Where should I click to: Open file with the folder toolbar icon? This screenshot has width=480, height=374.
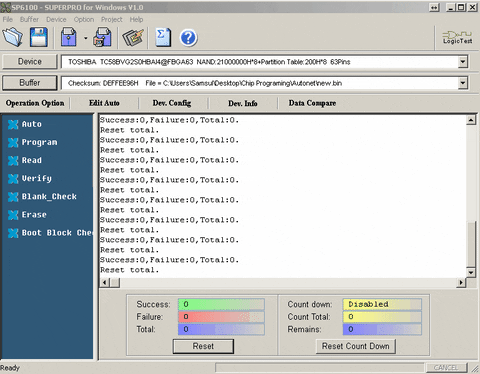pyautogui.click(x=13, y=37)
